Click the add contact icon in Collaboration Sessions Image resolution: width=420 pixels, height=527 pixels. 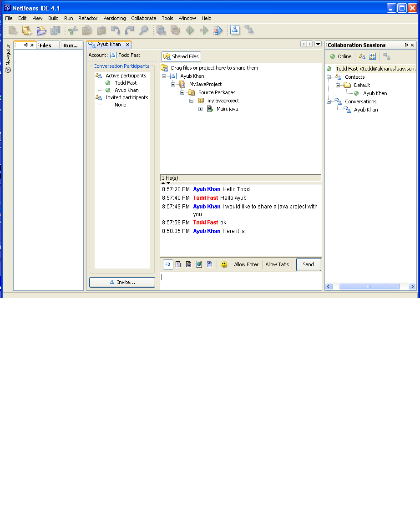click(362, 56)
